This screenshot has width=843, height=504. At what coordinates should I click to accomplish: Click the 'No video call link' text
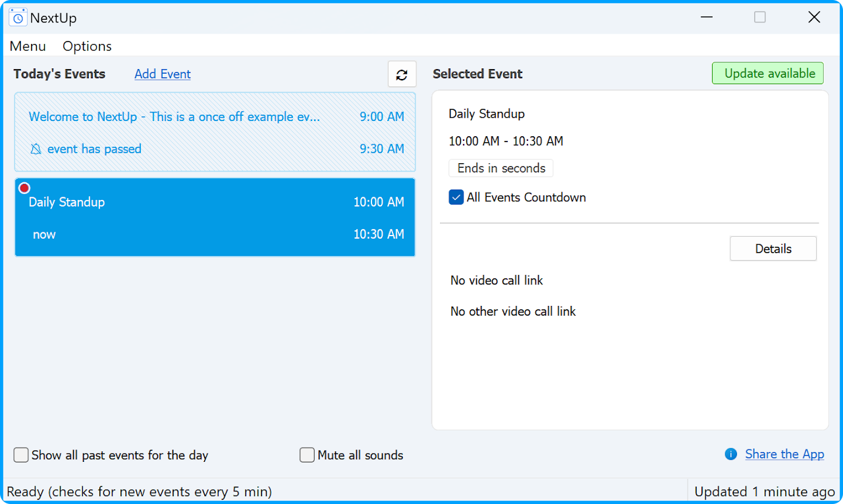(497, 280)
